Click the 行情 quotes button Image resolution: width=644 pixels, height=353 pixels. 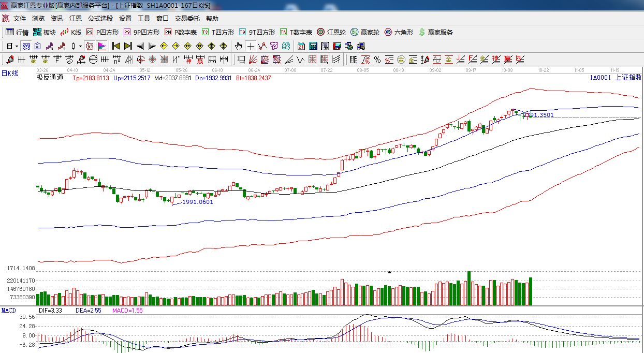tap(17, 32)
